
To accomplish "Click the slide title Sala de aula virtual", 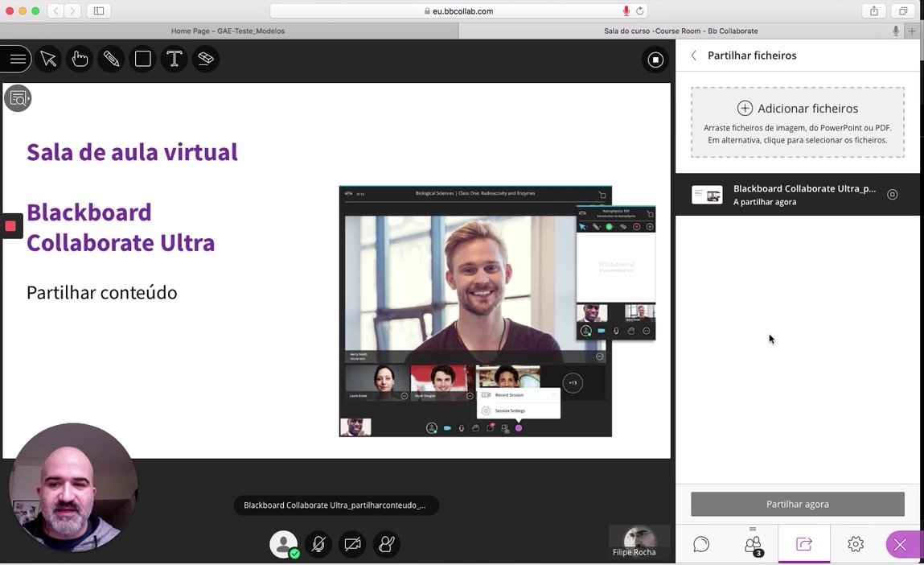I will point(133,152).
